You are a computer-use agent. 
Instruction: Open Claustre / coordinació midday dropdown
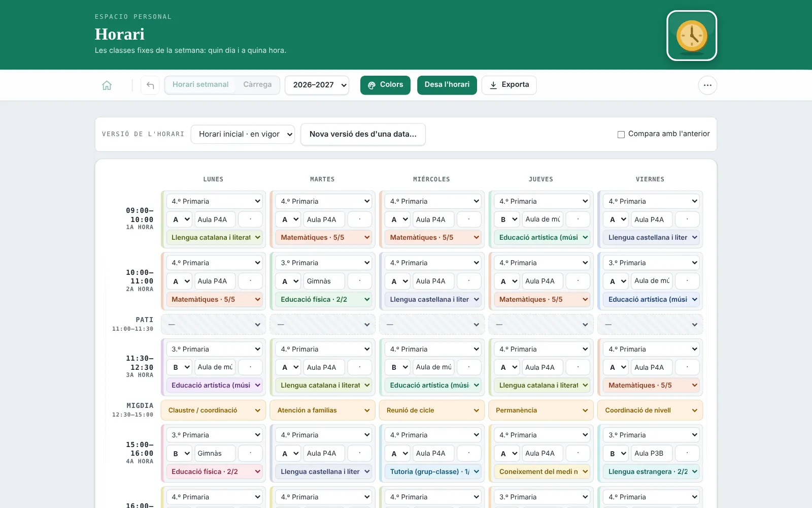point(213,410)
